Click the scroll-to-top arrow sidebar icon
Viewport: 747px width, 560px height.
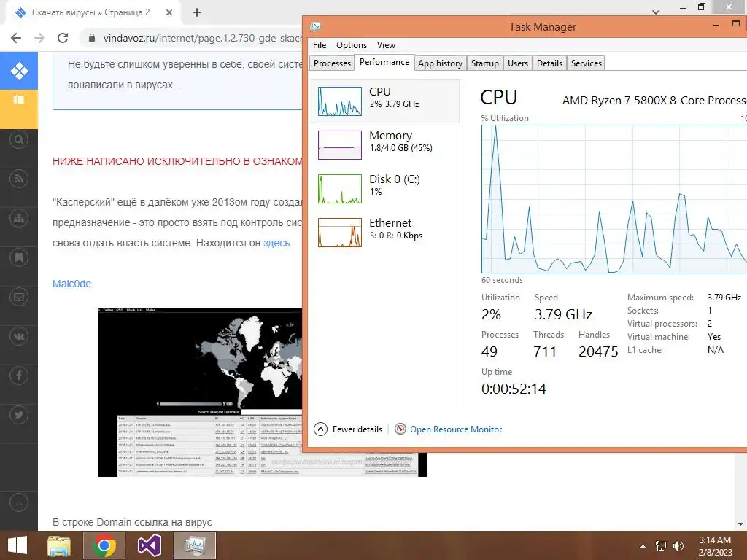pos(19,502)
